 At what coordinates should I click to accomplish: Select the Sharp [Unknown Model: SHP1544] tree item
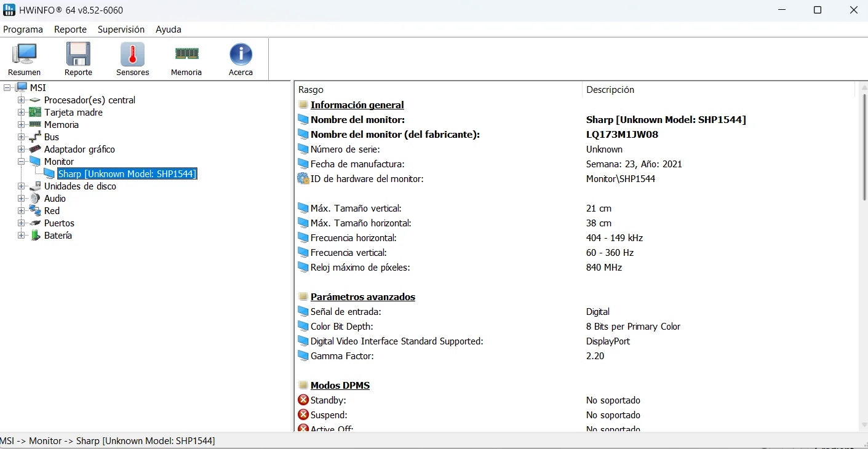(x=127, y=173)
